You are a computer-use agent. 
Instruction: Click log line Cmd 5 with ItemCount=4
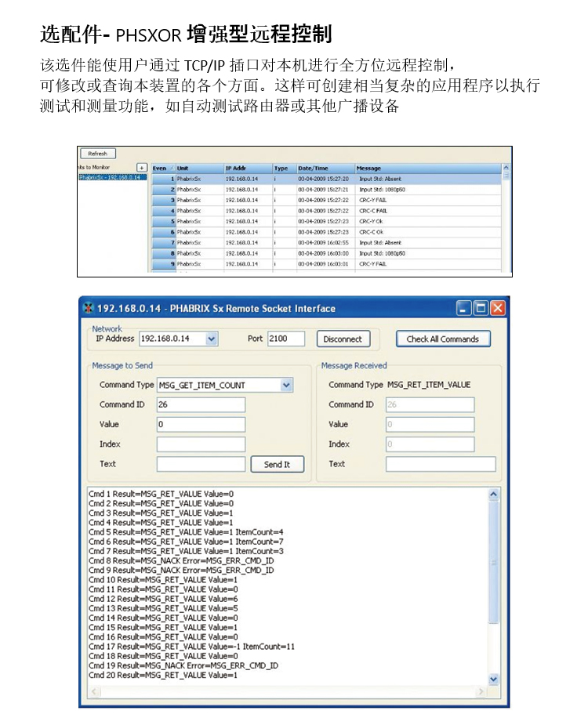pyautogui.click(x=186, y=532)
